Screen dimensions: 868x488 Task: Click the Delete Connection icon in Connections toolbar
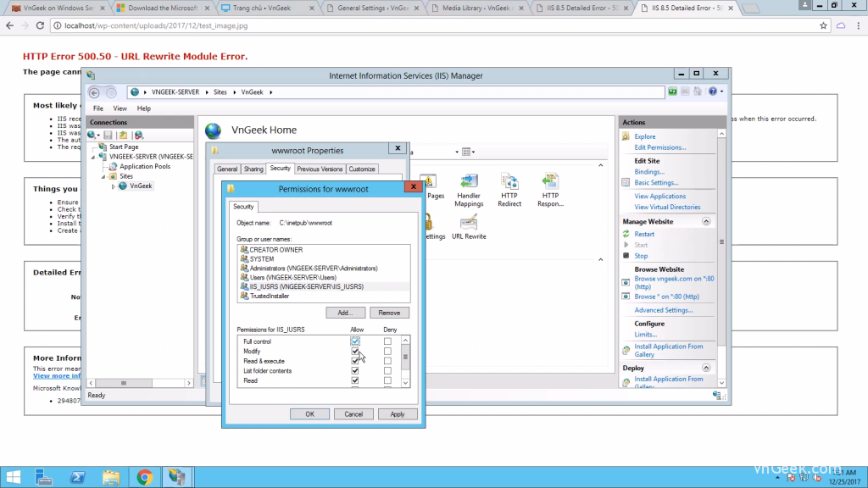pos(139,135)
